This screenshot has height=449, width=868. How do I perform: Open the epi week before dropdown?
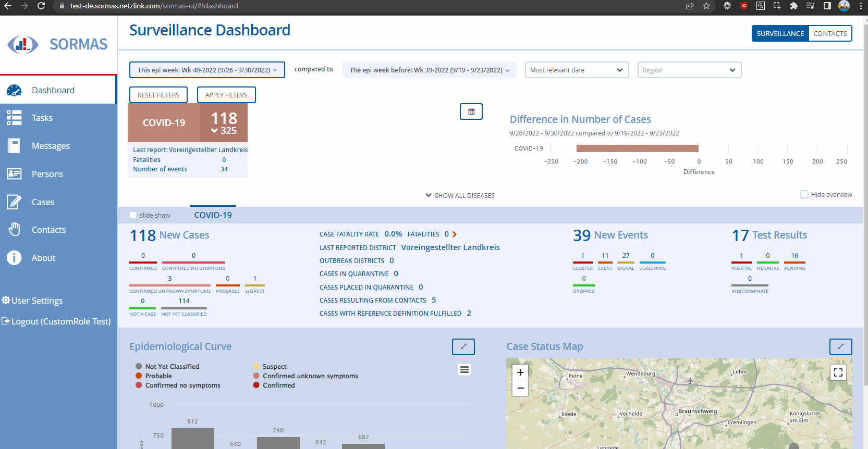pyautogui.click(x=429, y=70)
